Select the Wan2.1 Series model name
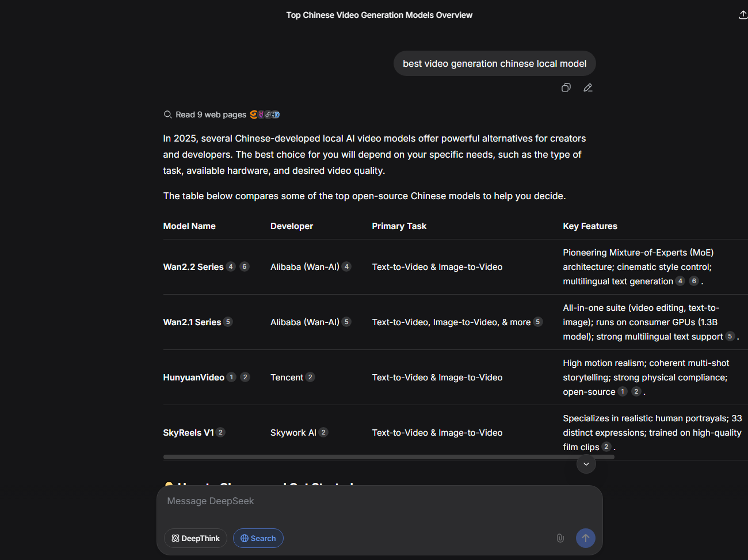 [192, 322]
